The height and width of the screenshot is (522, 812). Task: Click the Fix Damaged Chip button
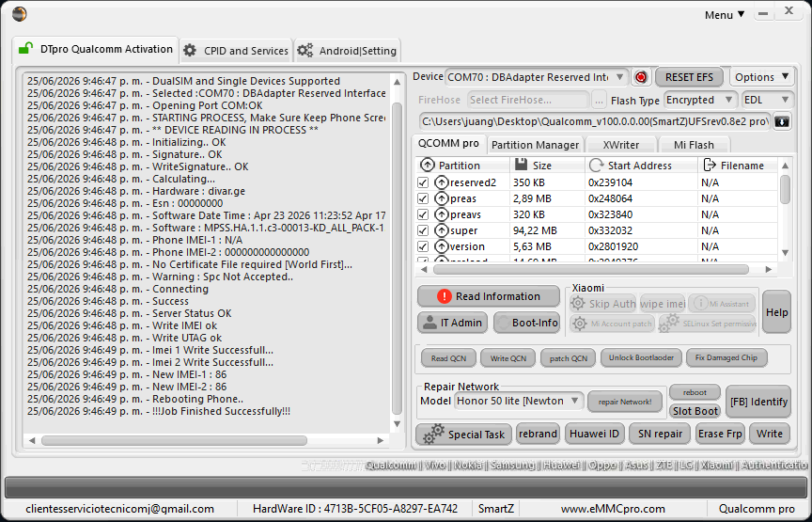726,357
